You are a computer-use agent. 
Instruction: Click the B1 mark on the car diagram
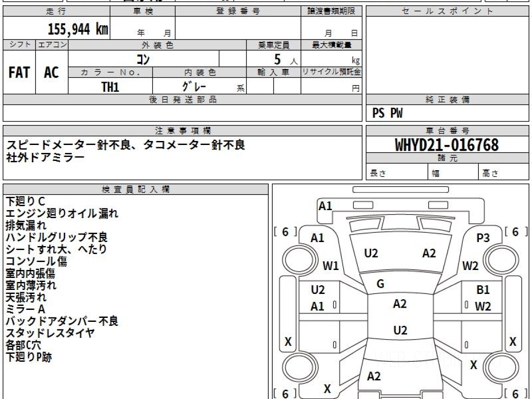[483, 290]
